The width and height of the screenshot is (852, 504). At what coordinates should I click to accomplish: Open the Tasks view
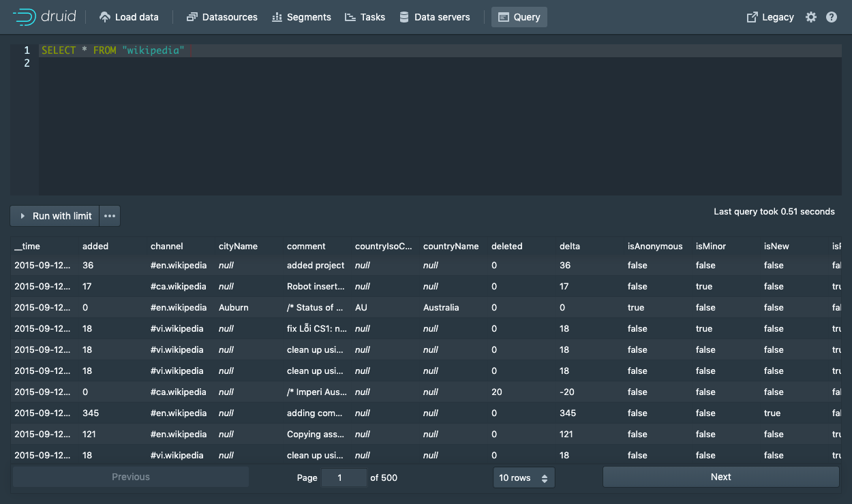pyautogui.click(x=365, y=17)
